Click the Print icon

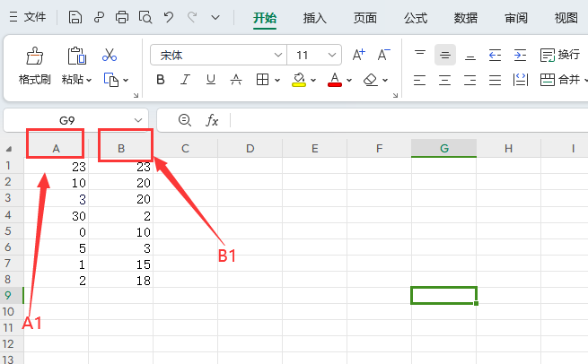[x=122, y=17]
